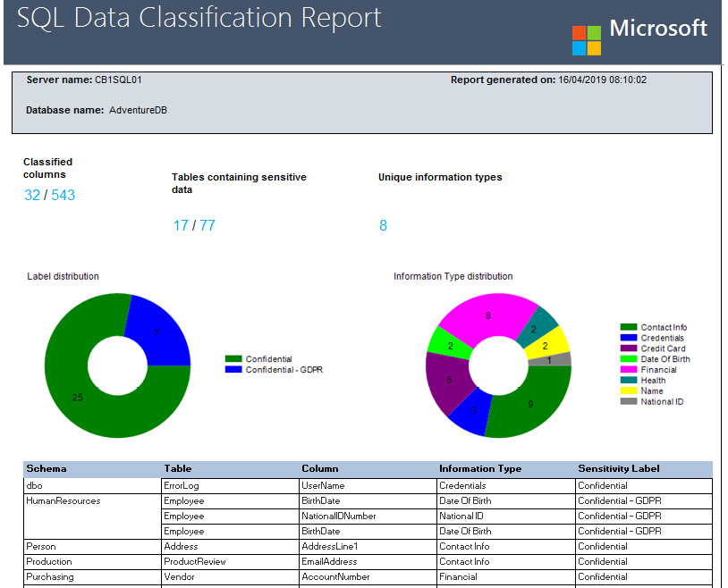Click the magenta Financial segment labeled 8
Image resolution: width=728 pixels, height=588 pixels.
[x=488, y=316]
